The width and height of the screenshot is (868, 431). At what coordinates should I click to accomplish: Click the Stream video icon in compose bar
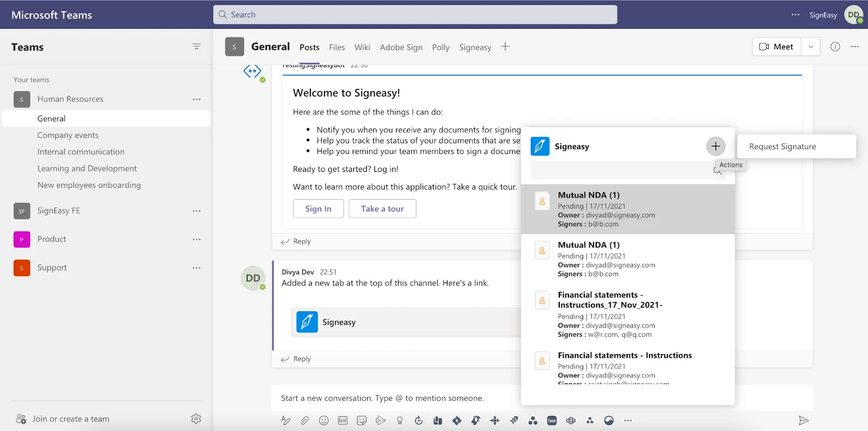pos(381,421)
